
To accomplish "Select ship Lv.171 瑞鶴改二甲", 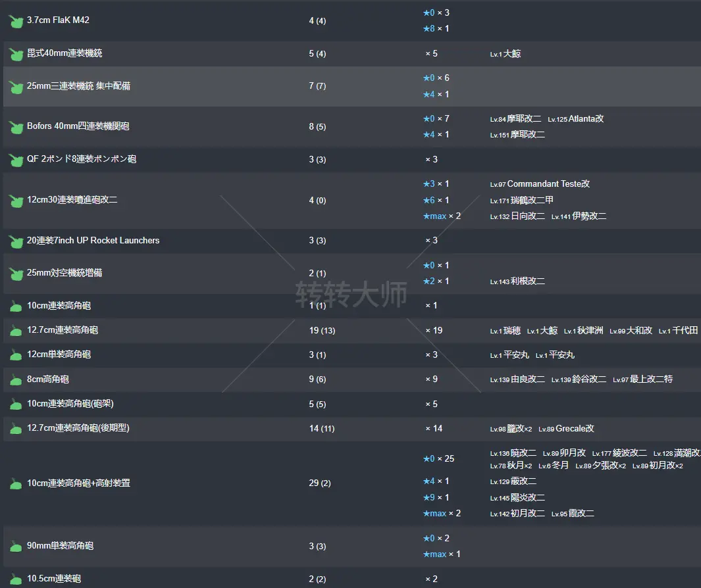I will 521,200.
